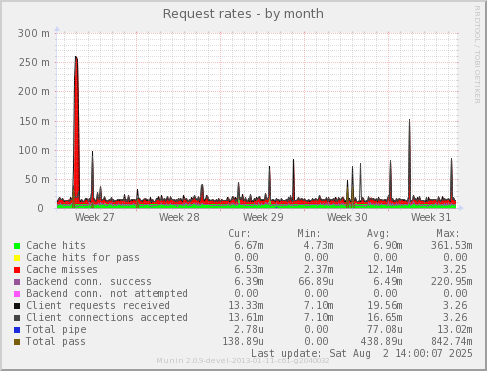This screenshot has width=487, height=371.
Task: Click the 'Min:' column header
Action: click(309, 233)
